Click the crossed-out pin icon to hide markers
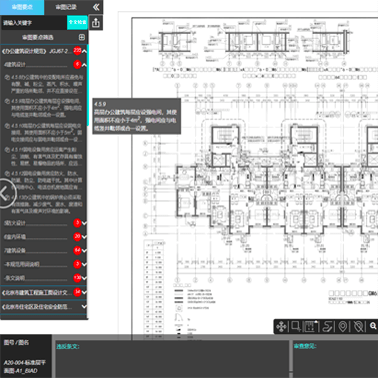This screenshot has height=378, width=378. point(359,327)
